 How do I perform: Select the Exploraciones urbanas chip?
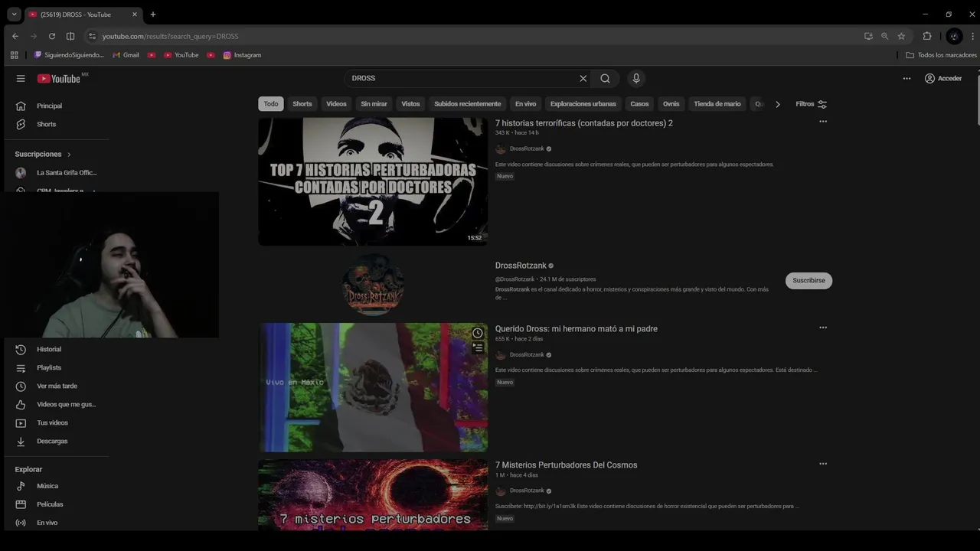click(x=583, y=104)
